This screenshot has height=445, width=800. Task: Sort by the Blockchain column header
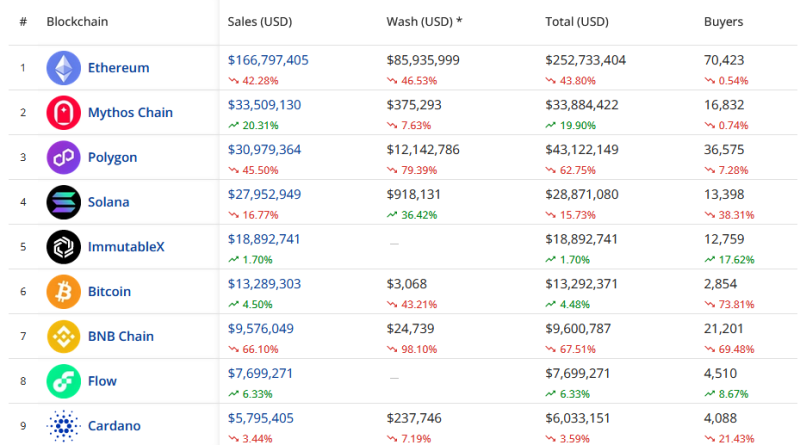click(77, 21)
